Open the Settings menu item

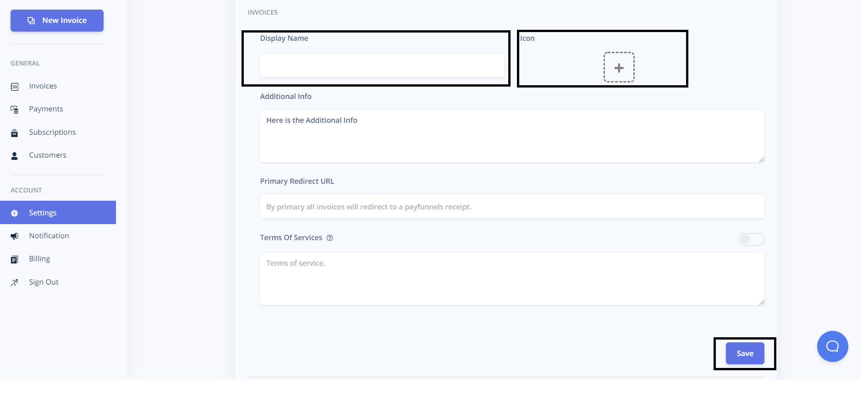(x=42, y=213)
